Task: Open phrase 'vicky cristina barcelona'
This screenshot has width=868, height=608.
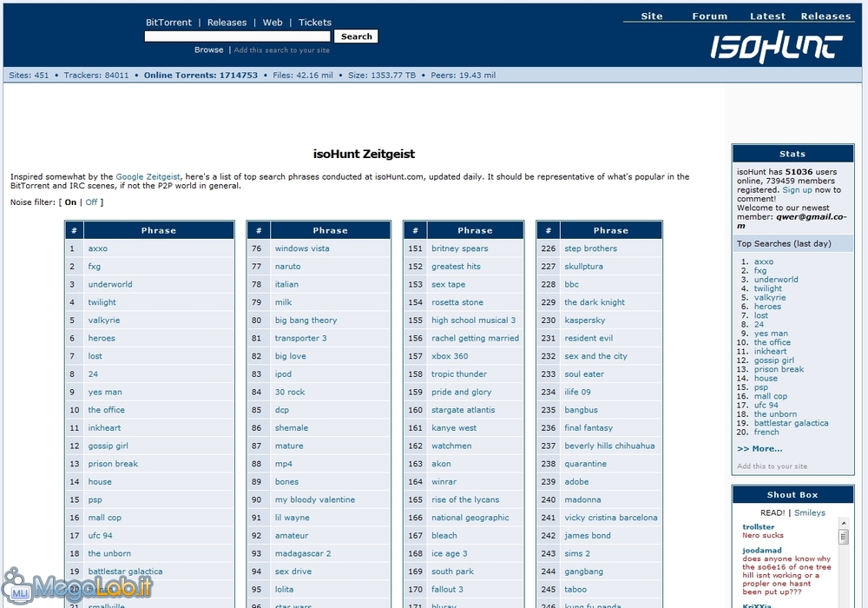Action: click(x=611, y=517)
